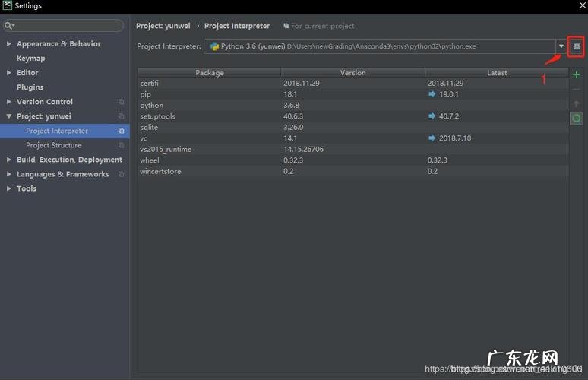Toggle the green Conda environments icon
This screenshot has width=588, height=380.
(577, 119)
